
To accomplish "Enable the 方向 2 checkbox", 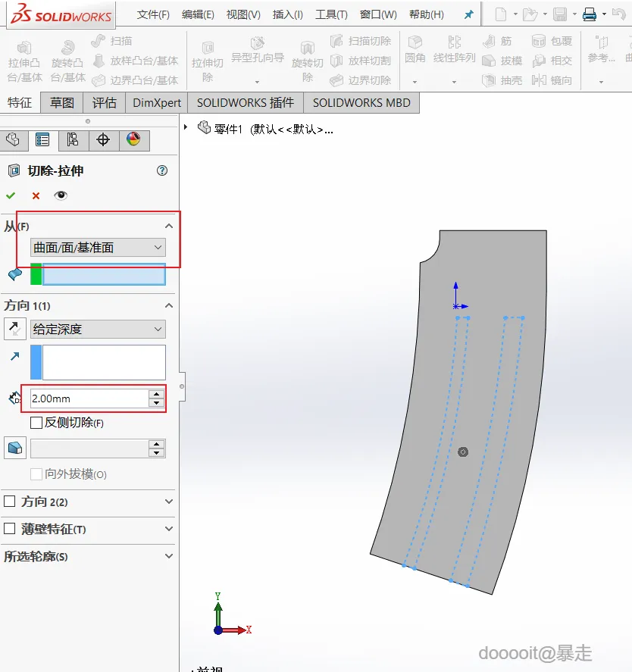I will tap(10, 502).
